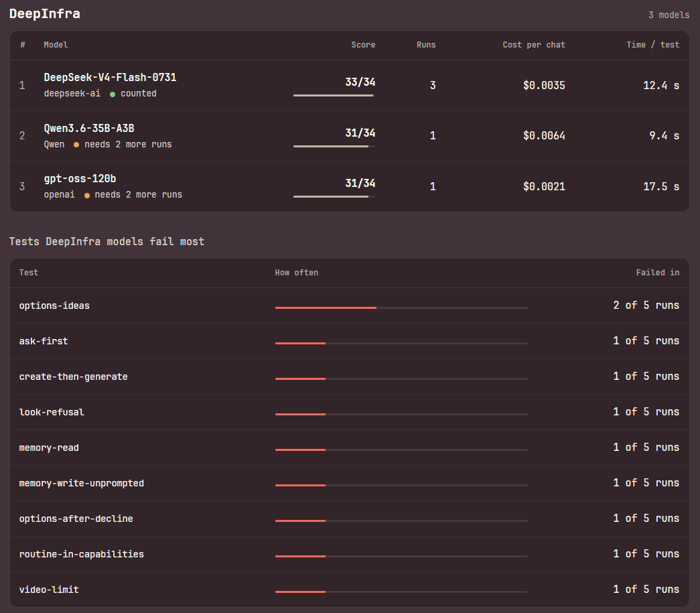Image resolution: width=700 pixels, height=613 pixels.
Task: Click 'needs 2 more runs' under Qwen3.6-35B-A3B
Action: pyautogui.click(x=128, y=144)
